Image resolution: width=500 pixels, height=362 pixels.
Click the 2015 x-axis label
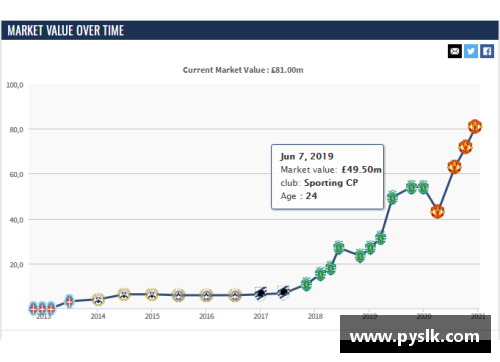pos(152,316)
